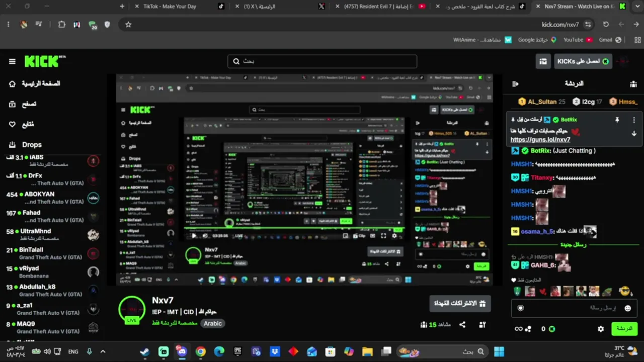The width and height of the screenshot is (644, 362).
Task: Click the KICKs balance icon
Action: (x=552, y=329)
